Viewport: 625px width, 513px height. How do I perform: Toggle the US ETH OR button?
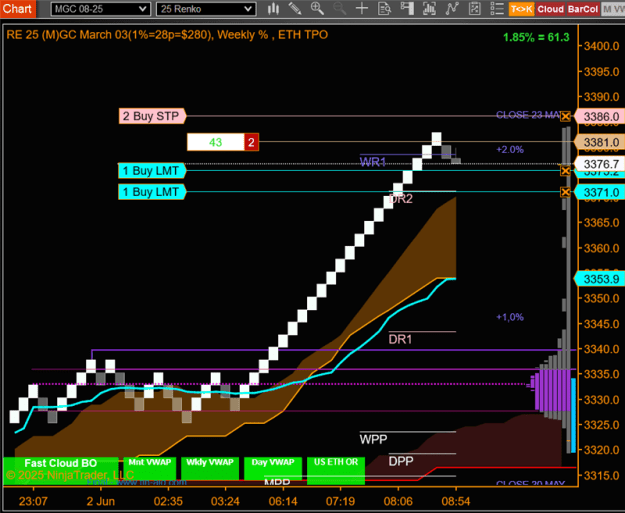[x=336, y=470]
